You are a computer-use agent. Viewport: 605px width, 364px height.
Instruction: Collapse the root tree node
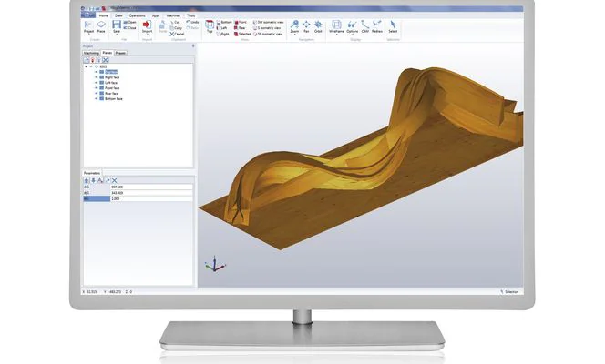click(x=86, y=66)
